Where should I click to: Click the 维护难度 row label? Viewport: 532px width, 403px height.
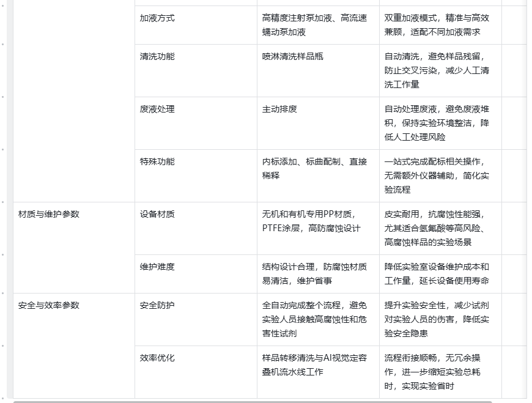153,266
